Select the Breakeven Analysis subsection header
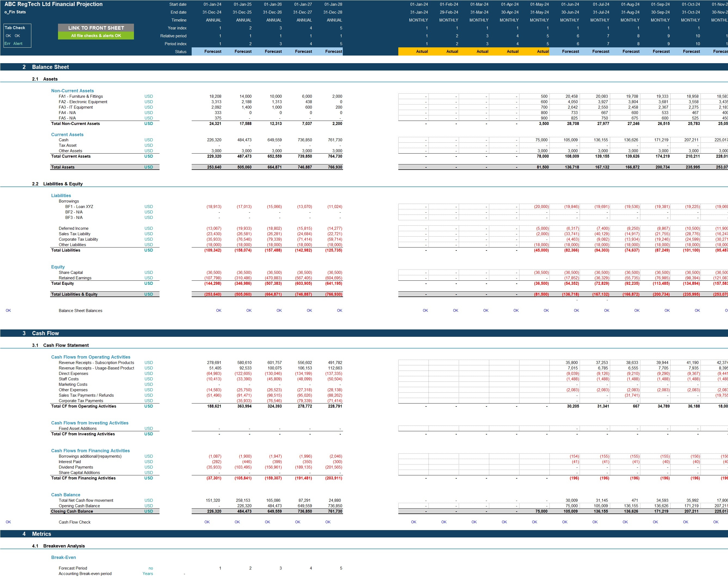The width and height of the screenshot is (728, 581). pyautogui.click(x=64, y=546)
